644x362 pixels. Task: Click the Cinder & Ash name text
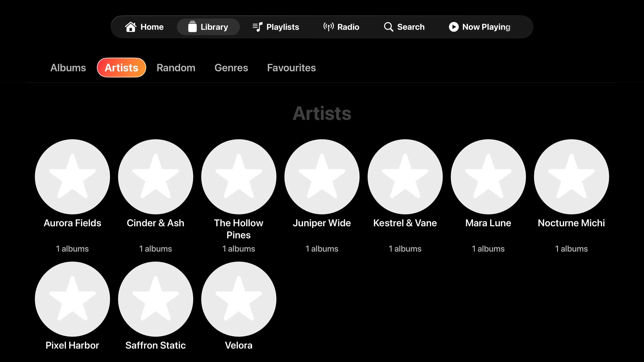click(155, 223)
